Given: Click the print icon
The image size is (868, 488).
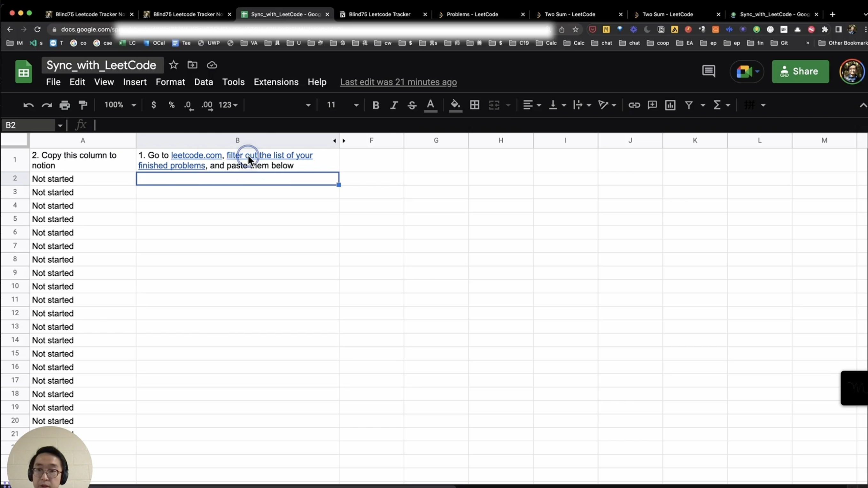Looking at the screenshot, I should tap(64, 105).
